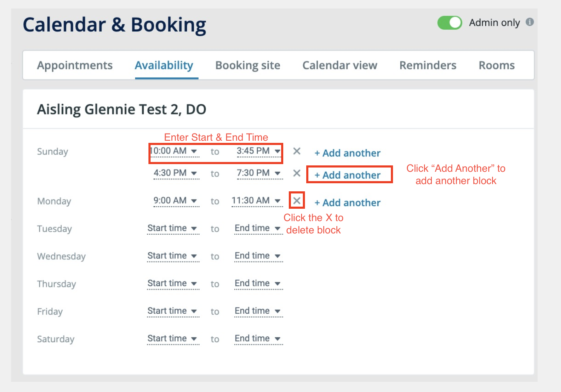Open Thursday's End time selector
561x392 pixels.
258,283
